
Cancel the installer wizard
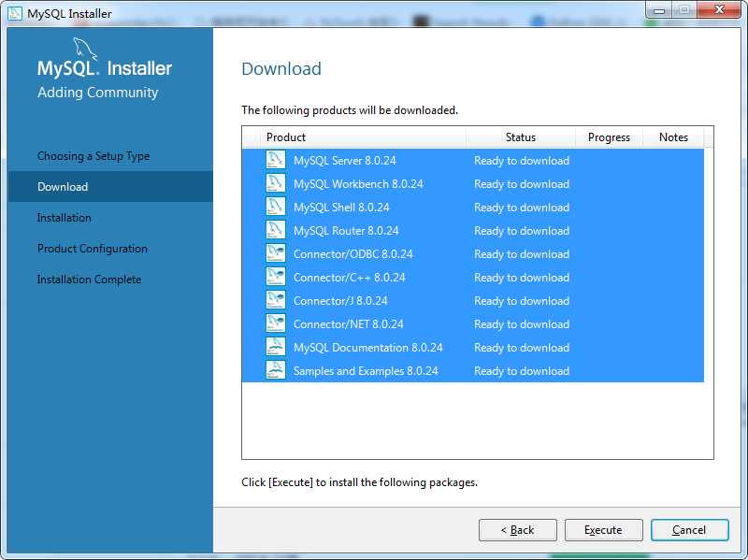689,530
